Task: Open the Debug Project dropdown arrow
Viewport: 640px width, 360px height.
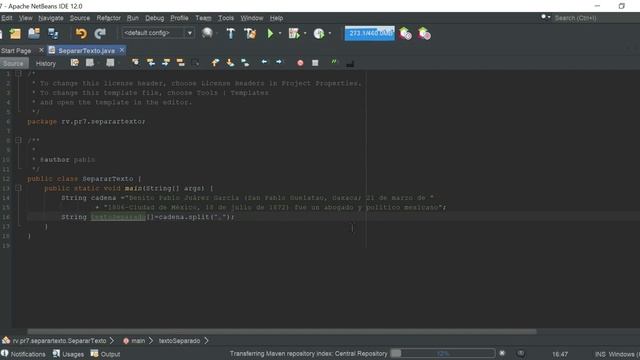Action: 305,33
